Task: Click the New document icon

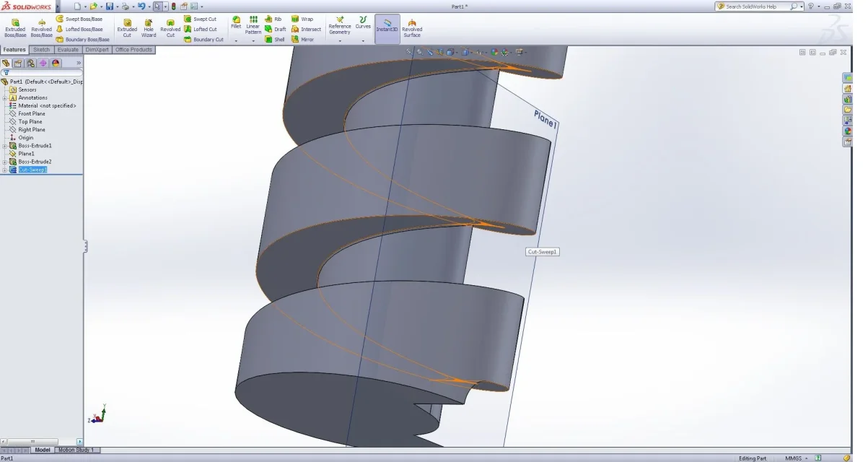Action: pyautogui.click(x=76, y=6)
